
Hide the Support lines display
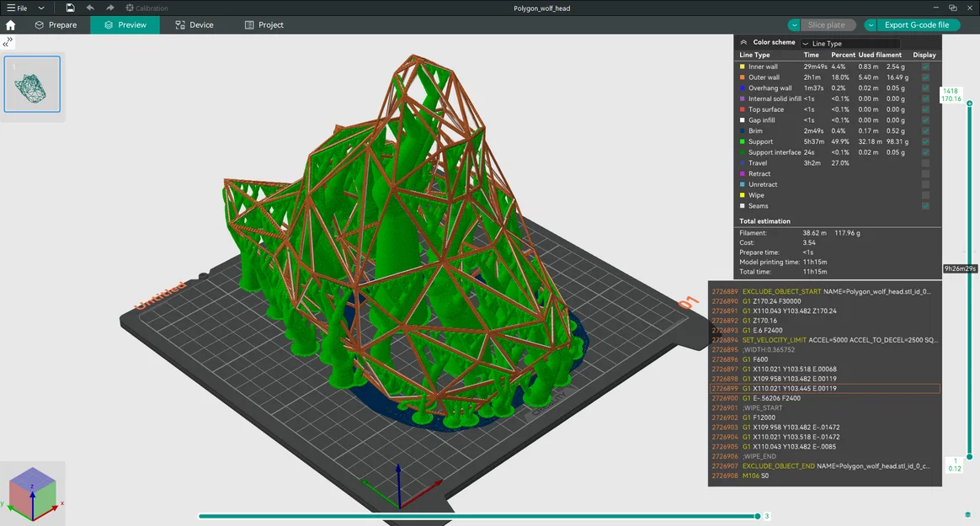point(925,141)
